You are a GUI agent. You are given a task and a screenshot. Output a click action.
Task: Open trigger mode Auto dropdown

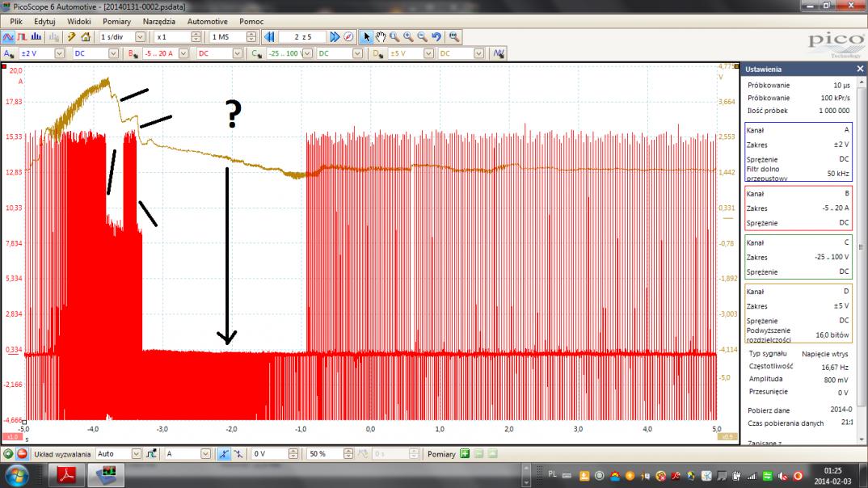(x=136, y=454)
